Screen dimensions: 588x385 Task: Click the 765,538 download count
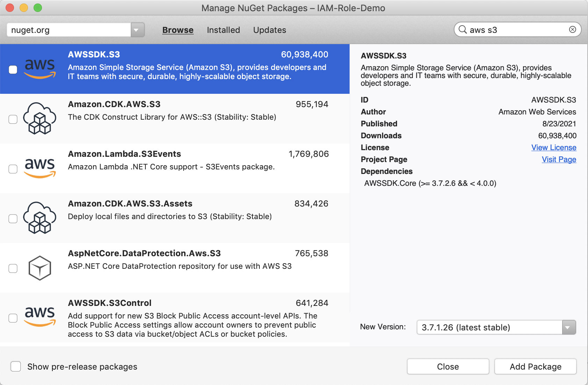(311, 253)
